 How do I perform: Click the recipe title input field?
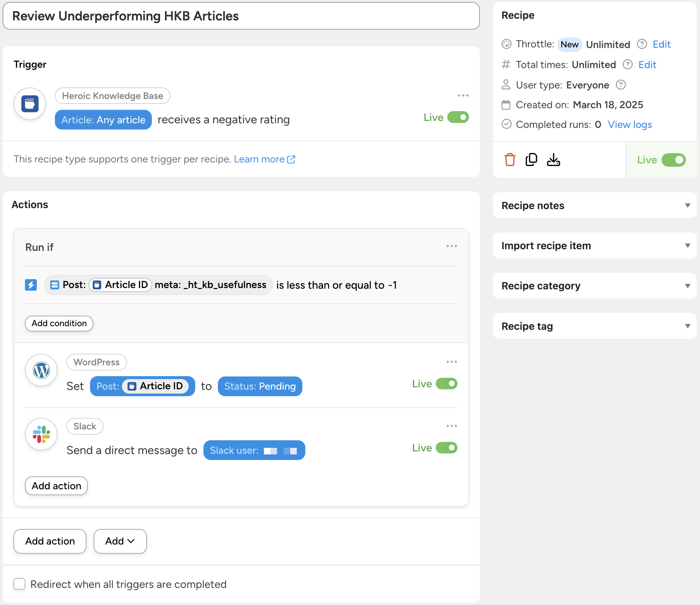coord(241,16)
